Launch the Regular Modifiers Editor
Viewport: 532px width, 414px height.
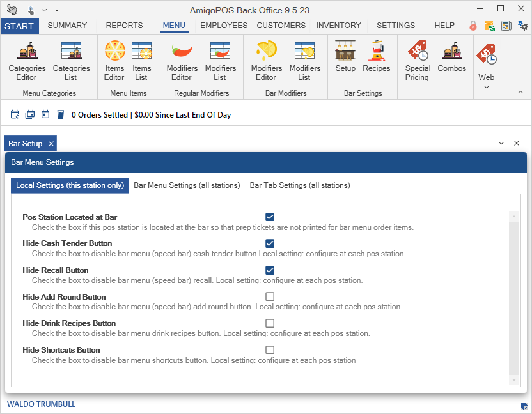click(x=182, y=61)
